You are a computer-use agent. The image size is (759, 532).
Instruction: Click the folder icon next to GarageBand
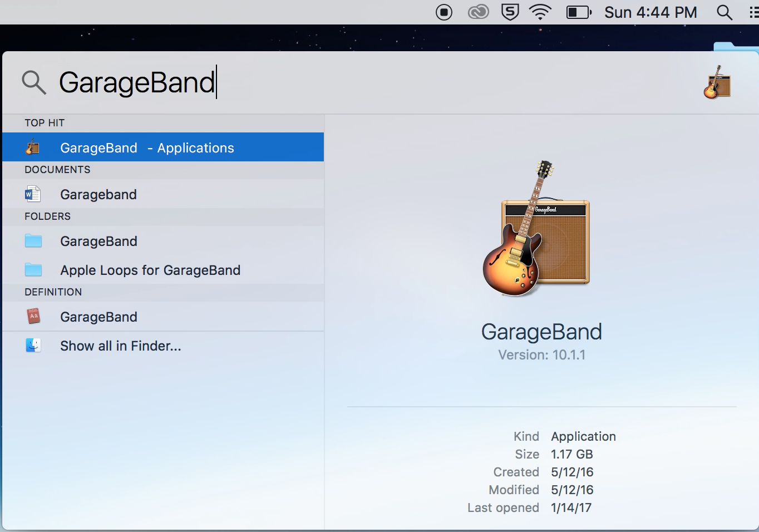coord(33,241)
